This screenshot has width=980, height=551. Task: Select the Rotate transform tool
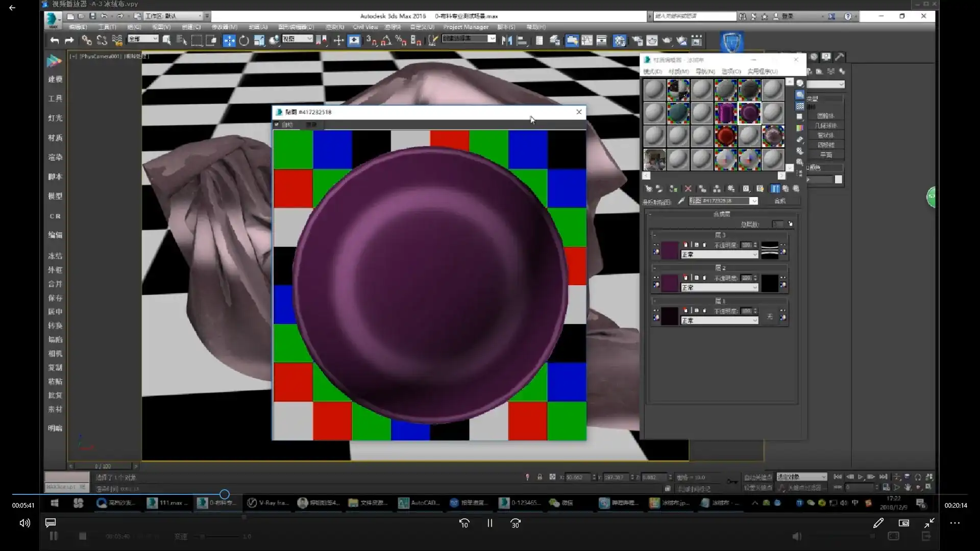(244, 41)
